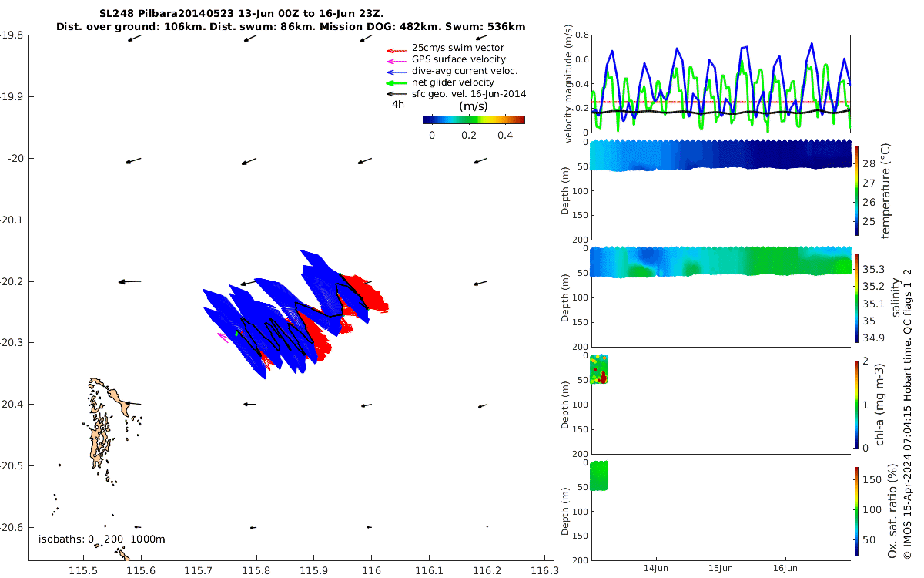This screenshot has width=924, height=578.
Task: Click the '4h' label under the legend
Action: point(398,104)
